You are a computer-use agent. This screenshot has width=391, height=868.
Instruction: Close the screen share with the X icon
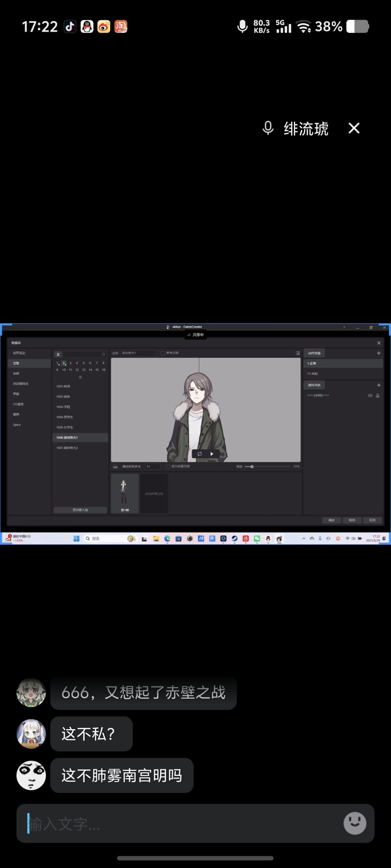354,128
